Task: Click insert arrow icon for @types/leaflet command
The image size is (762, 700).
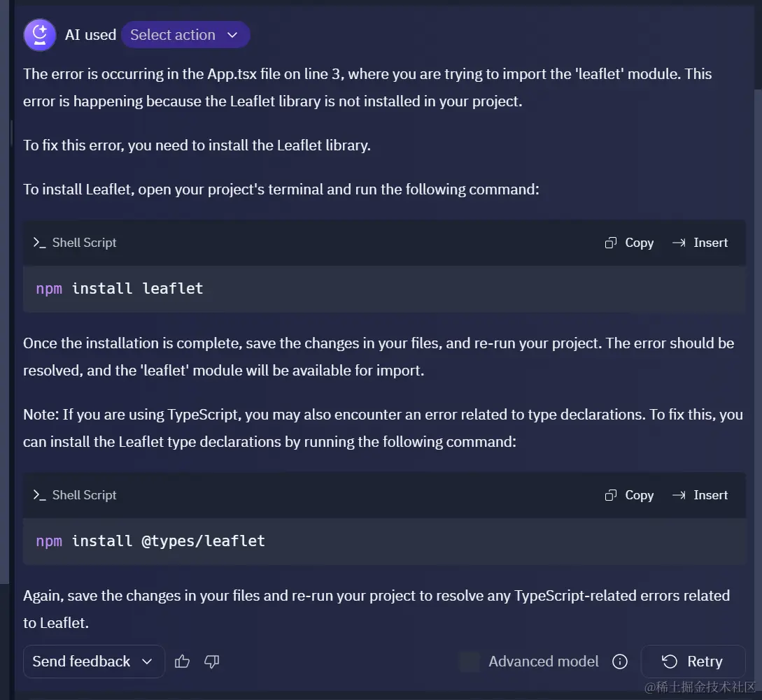Action: 679,495
